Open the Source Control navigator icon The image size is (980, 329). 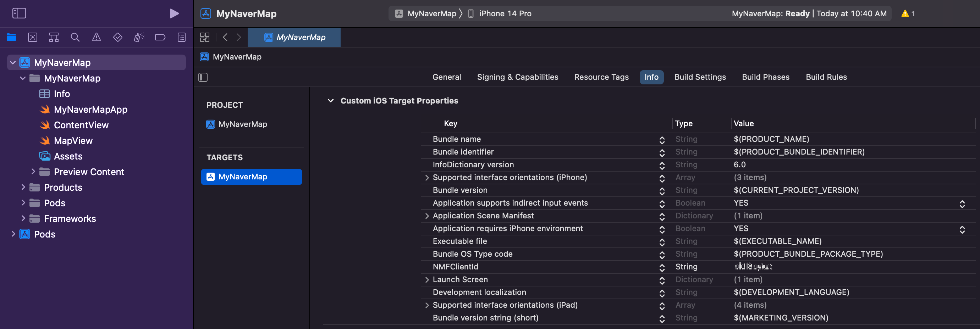[x=33, y=37]
